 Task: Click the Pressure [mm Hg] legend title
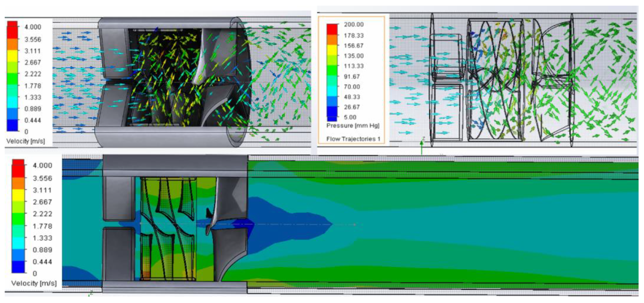pos(353,126)
